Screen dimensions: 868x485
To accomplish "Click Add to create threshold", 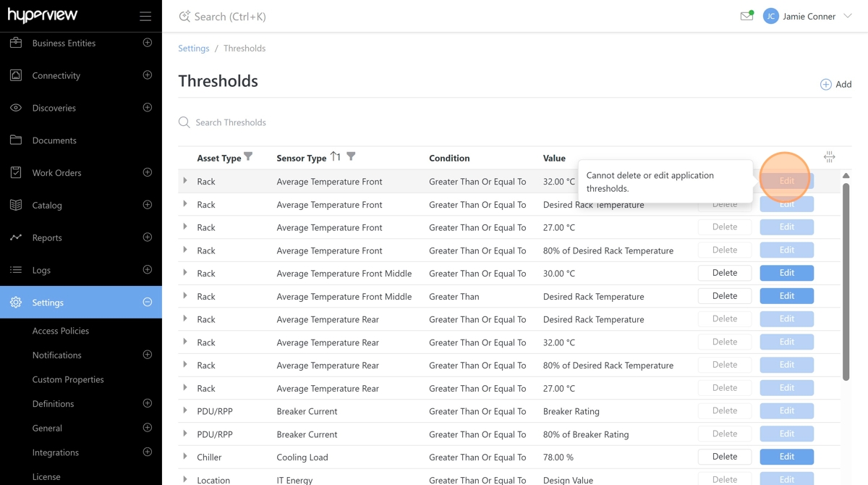I will tap(835, 85).
